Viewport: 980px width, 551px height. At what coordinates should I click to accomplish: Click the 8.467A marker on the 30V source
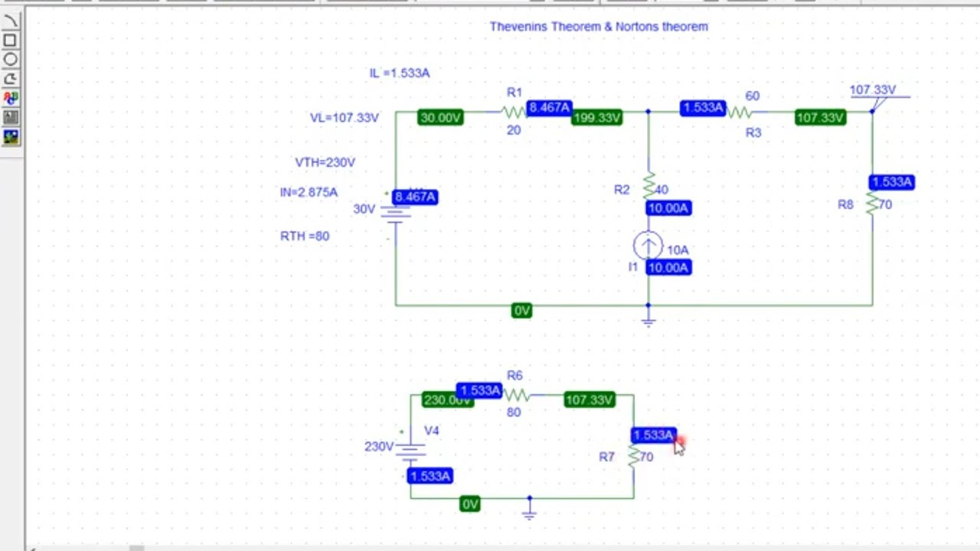pyautogui.click(x=415, y=197)
